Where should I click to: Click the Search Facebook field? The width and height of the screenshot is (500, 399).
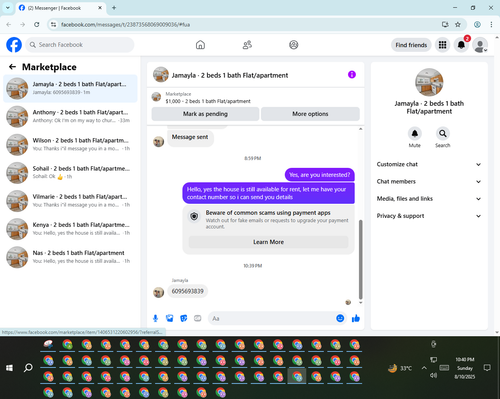(x=80, y=45)
